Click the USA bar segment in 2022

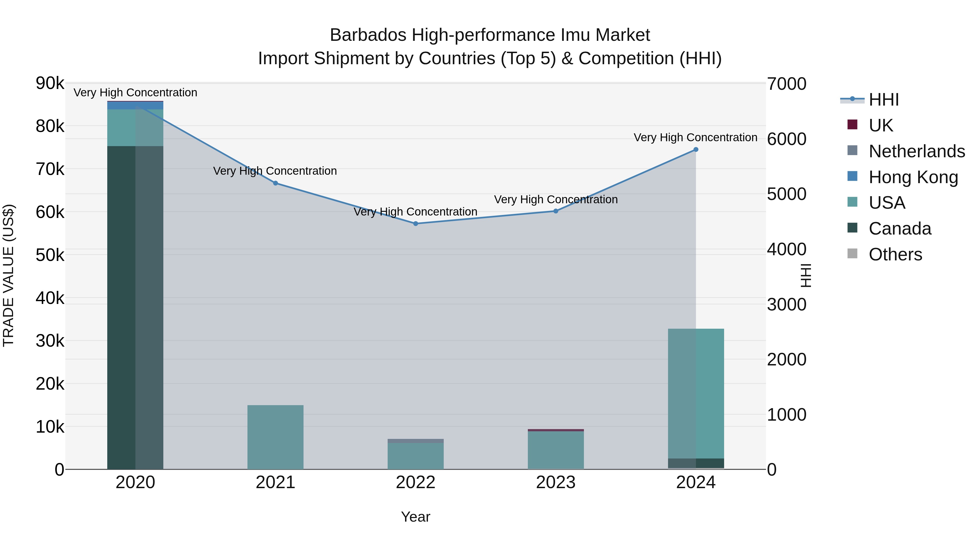coord(415,456)
